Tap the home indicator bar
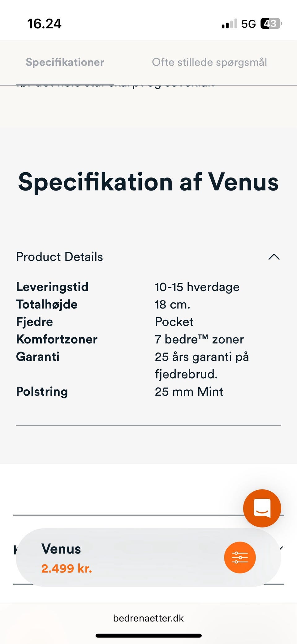Image resolution: width=297 pixels, height=644 pixels. pos(148,636)
